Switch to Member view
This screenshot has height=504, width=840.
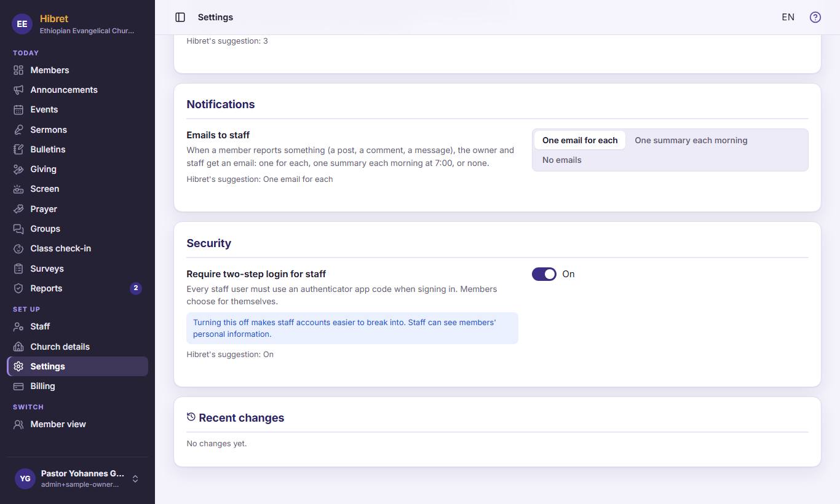[x=77, y=424]
